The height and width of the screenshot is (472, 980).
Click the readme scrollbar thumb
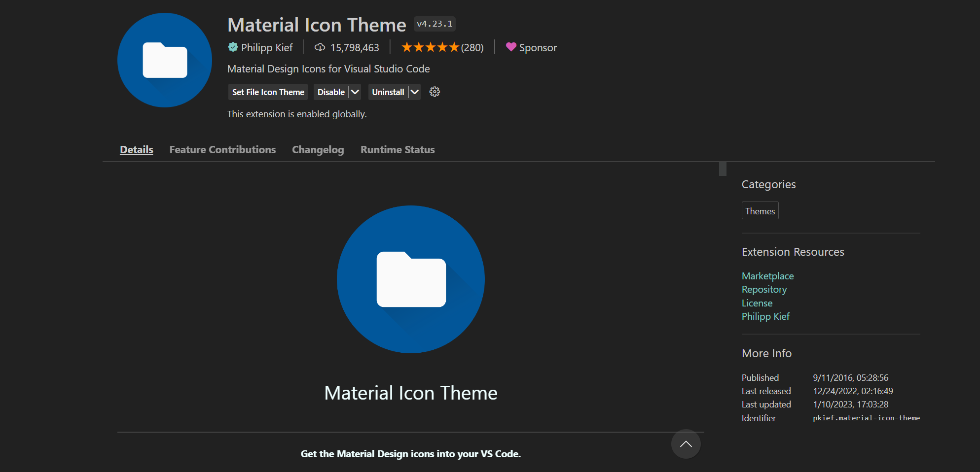point(723,169)
